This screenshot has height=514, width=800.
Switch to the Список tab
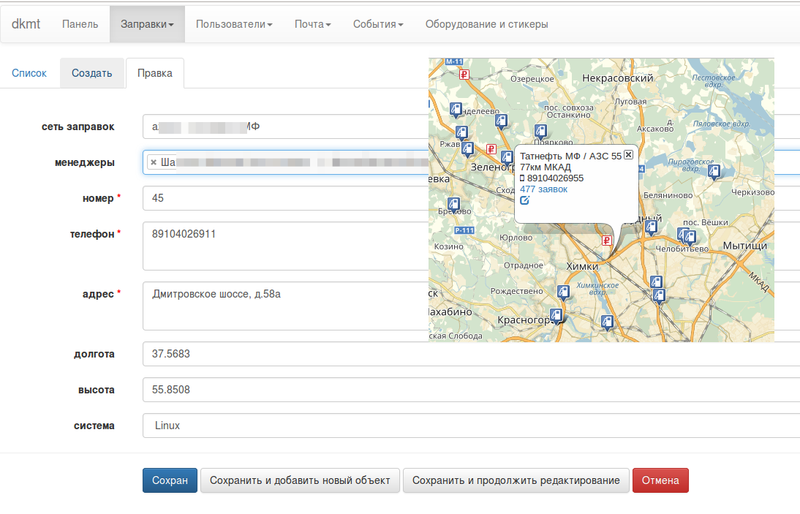(x=29, y=73)
